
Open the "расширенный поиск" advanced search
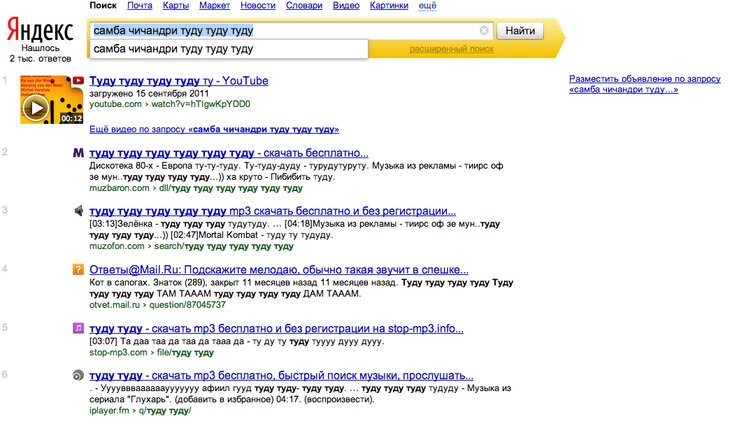point(451,49)
